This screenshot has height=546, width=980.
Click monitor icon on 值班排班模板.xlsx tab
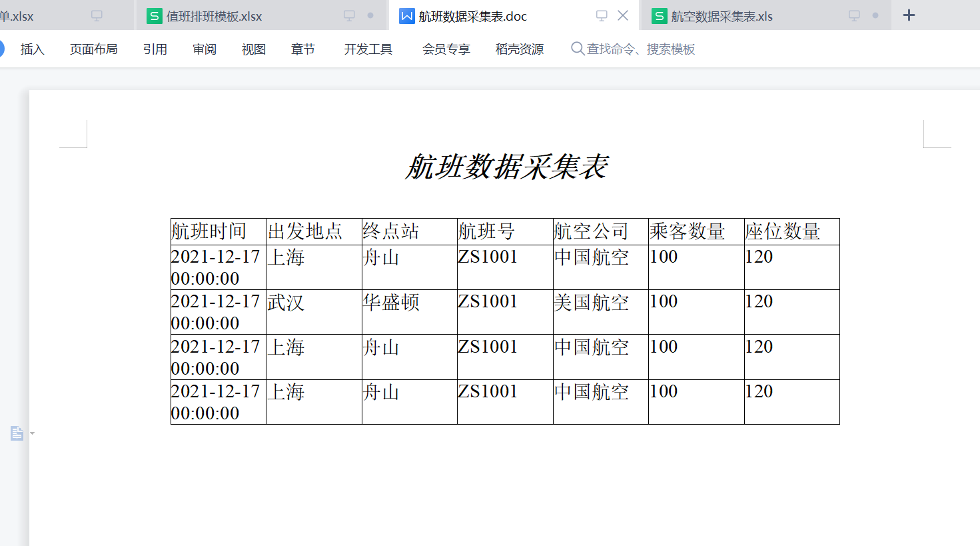pos(349,15)
